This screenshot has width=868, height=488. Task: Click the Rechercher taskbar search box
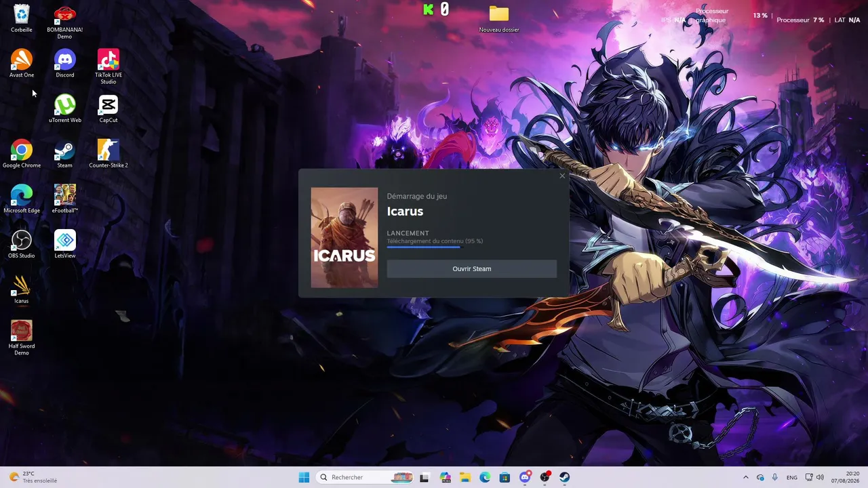point(365,477)
